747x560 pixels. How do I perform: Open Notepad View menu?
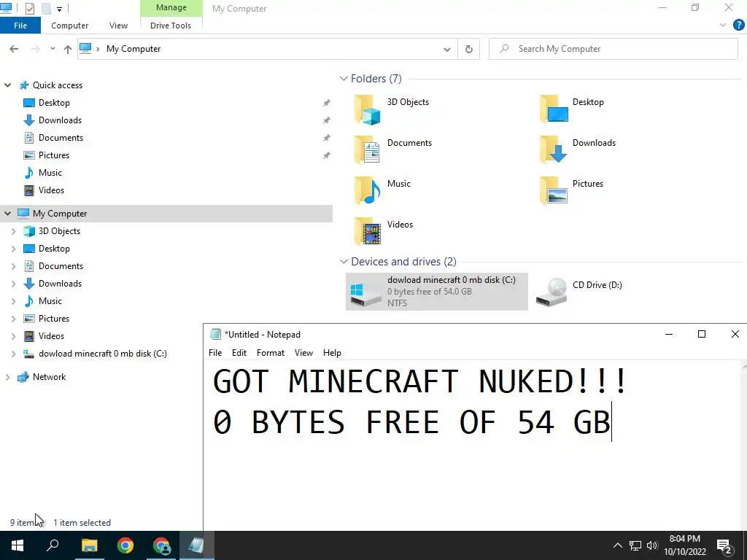(x=303, y=353)
